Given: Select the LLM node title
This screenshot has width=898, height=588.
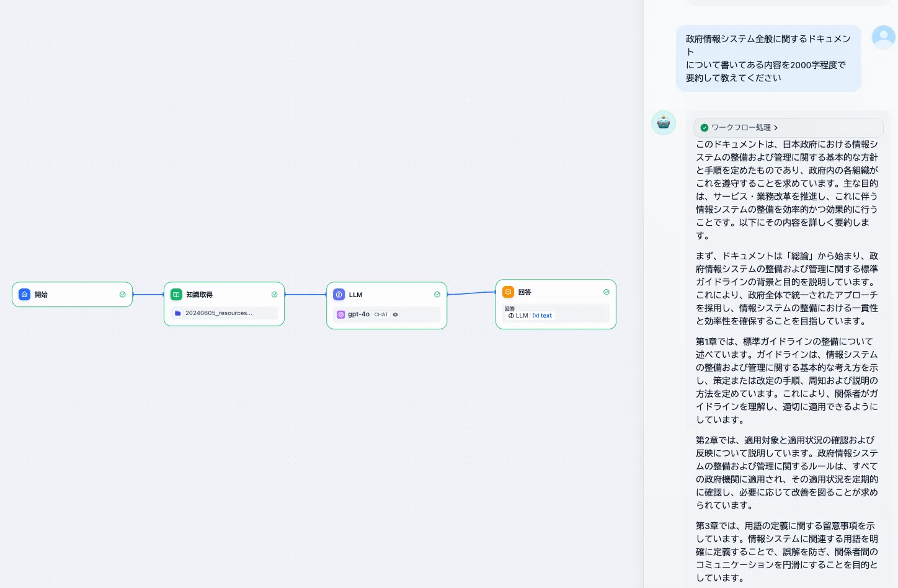Looking at the screenshot, I should [355, 295].
